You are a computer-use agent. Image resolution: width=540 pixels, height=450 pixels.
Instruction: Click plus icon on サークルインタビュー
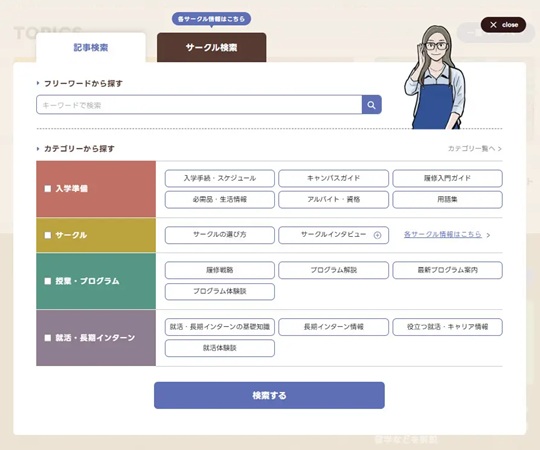coord(377,235)
